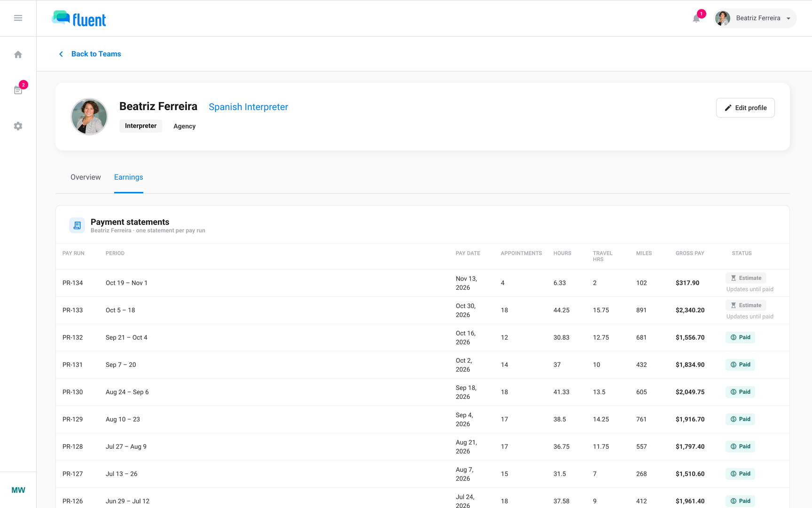Select period Sep 21 – Oct 4

click(x=126, y=338)
